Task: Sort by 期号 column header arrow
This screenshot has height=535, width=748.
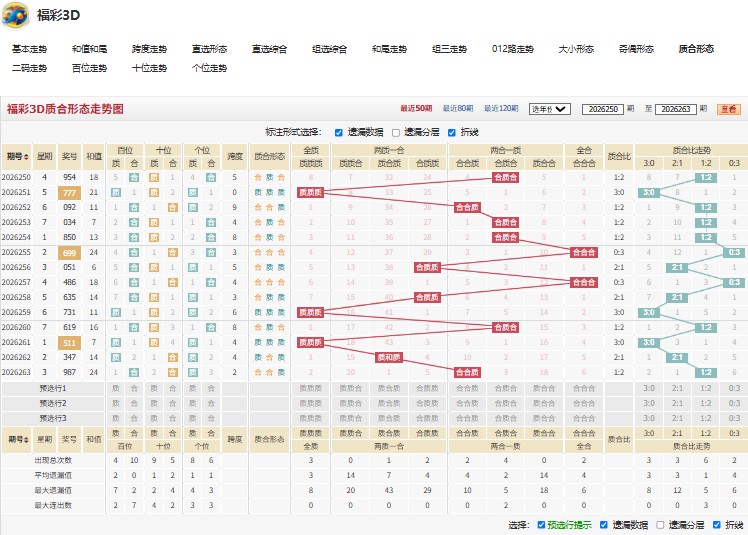Action: 26,157
